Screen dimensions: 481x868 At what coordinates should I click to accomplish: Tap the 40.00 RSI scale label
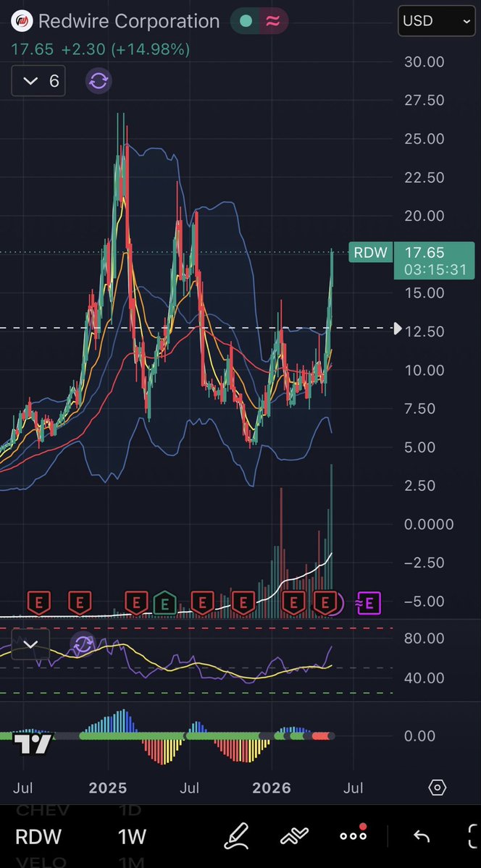[x=424, y=678]
